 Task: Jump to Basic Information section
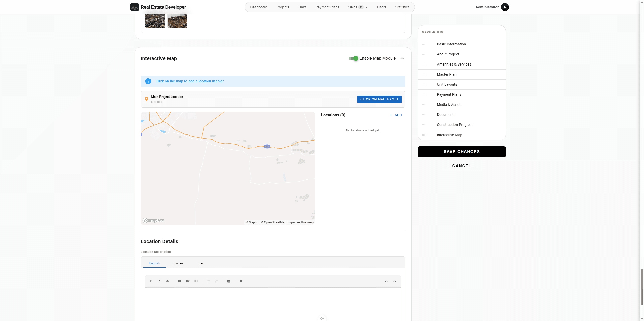coord(451,44)
